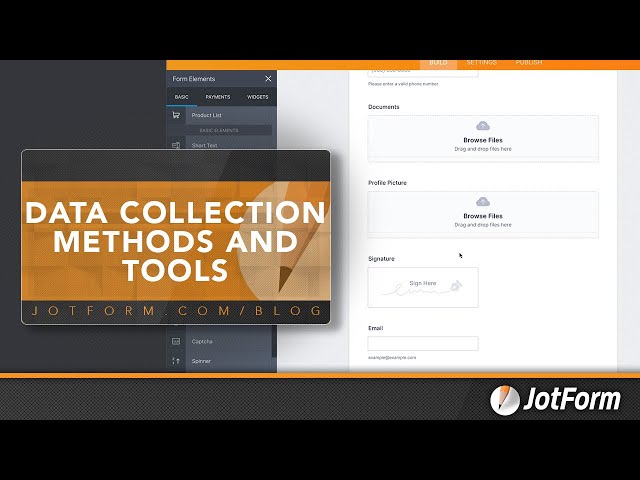The image size is (640, 480).
Task: Click the Form Elements panel title
Action: pos(193,79)
